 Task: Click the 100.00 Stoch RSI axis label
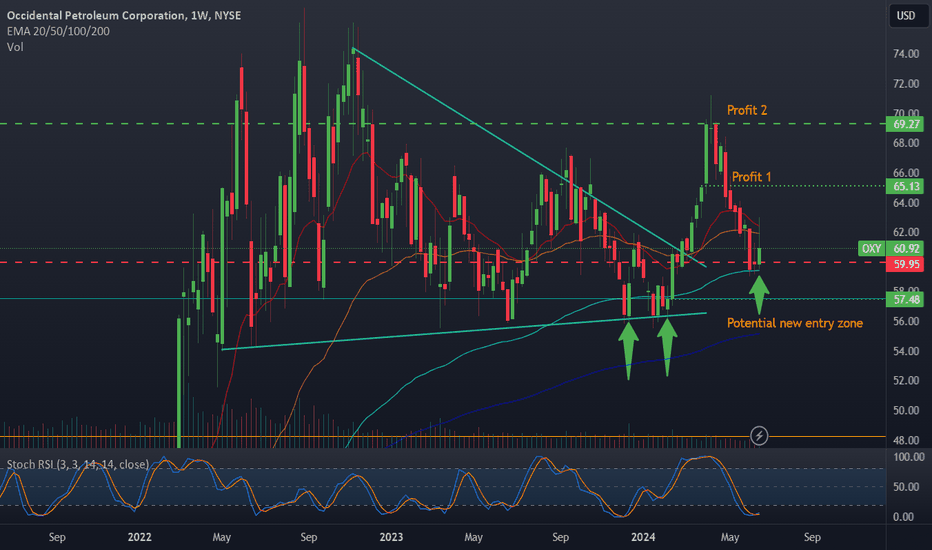908,457
